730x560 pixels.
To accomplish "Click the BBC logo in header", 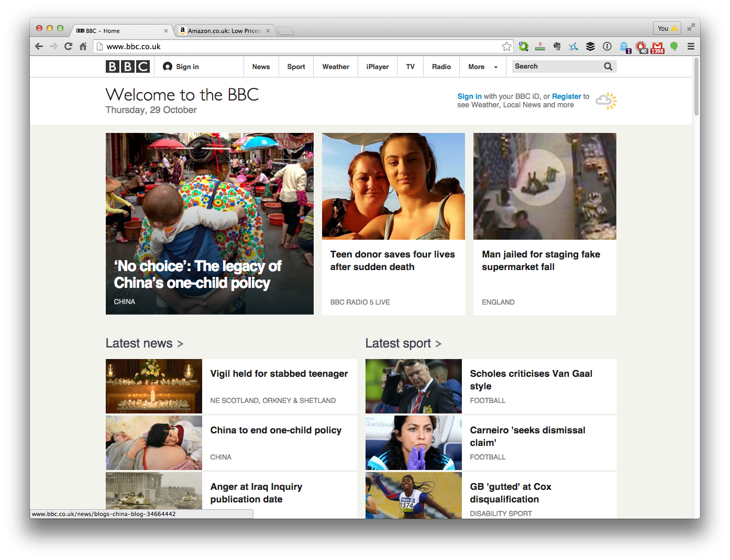I will (128, 66).
